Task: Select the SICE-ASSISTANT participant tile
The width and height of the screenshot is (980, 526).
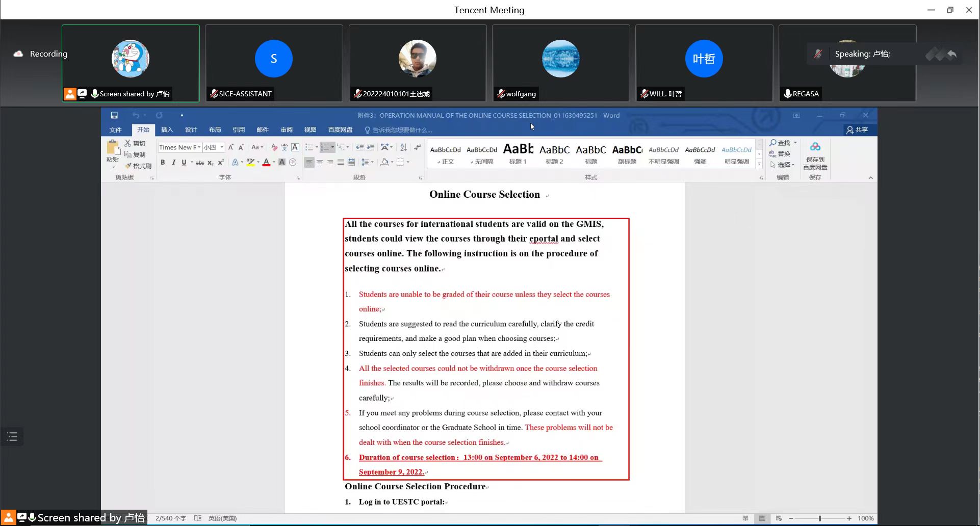Action: click(274, 63)
